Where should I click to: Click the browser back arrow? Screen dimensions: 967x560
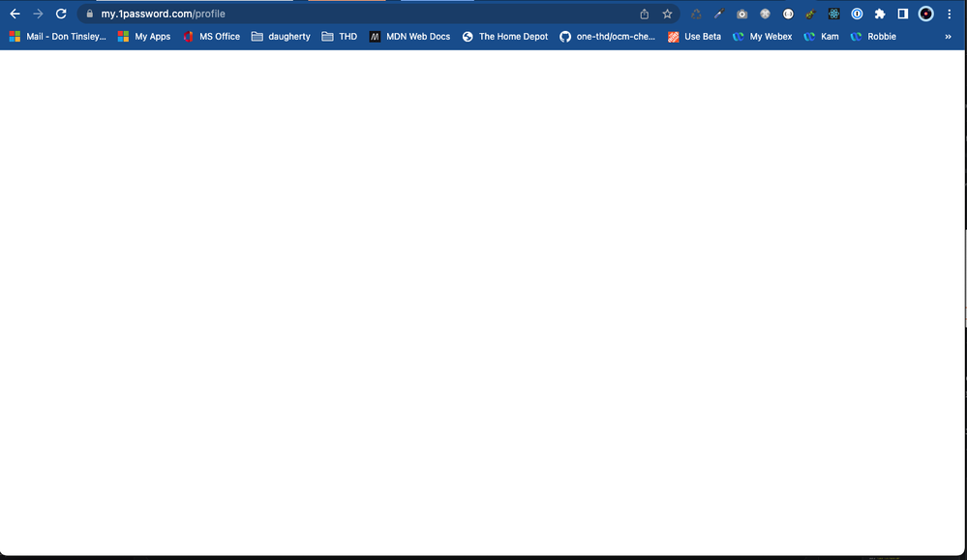tap(15, 14)
